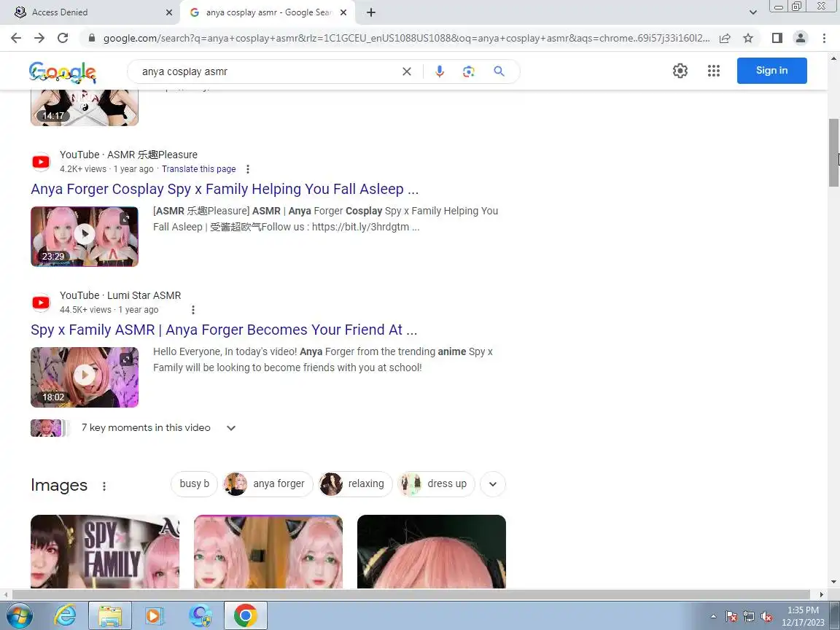Expand more image filter chips

point(493,484)
